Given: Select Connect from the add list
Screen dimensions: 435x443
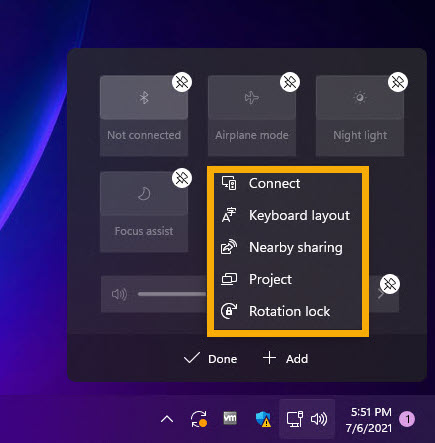Looking at the screenshot, I should point(288,184).
